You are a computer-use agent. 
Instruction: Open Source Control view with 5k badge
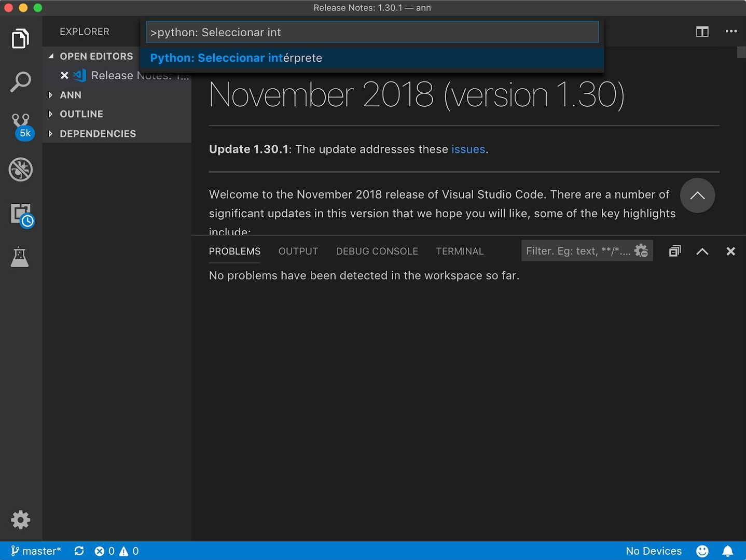(x=22, y=127)
